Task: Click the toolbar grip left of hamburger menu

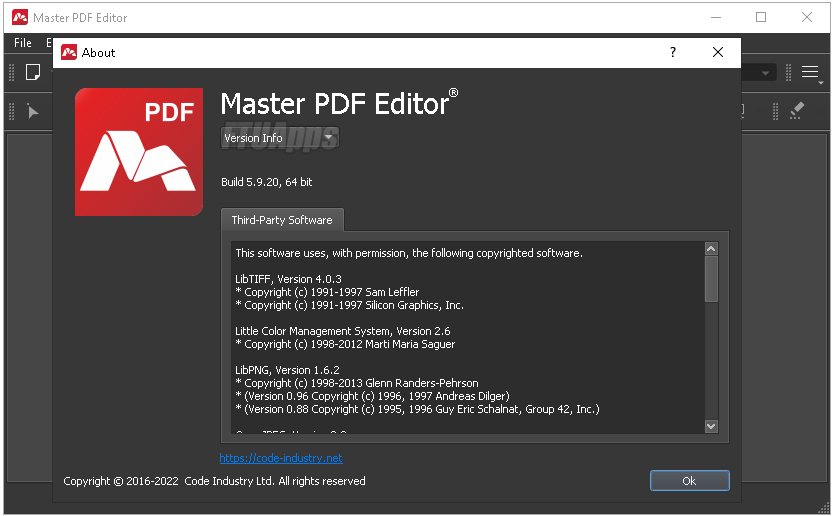Action: [788, 72]
